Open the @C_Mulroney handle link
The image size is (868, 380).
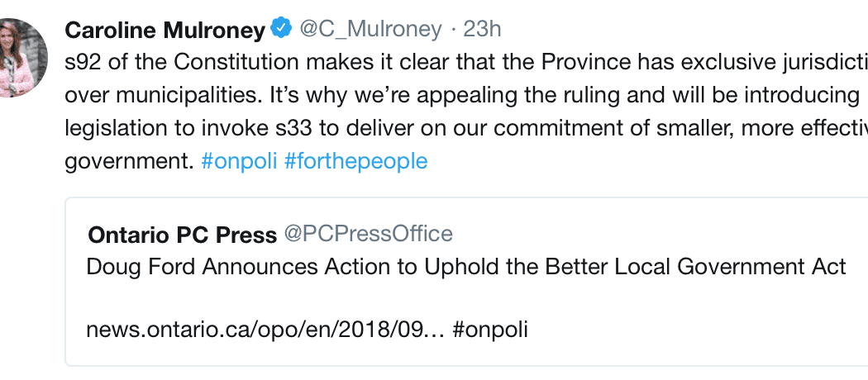(x=370, y=30)
